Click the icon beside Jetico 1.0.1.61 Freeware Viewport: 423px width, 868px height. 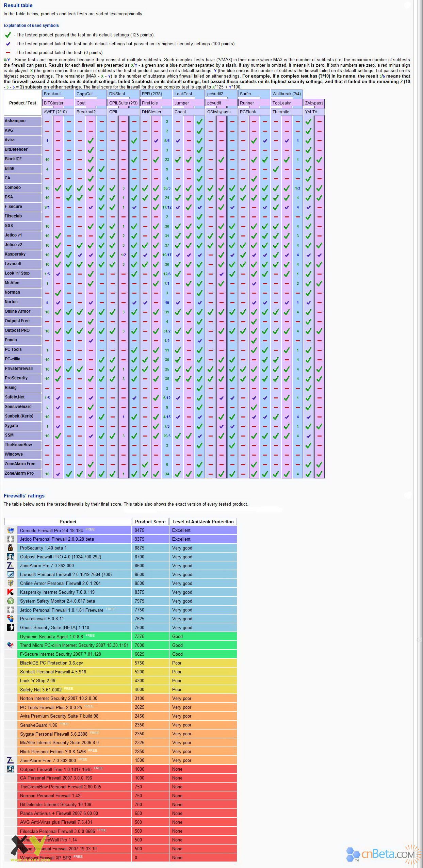point(11,610)
